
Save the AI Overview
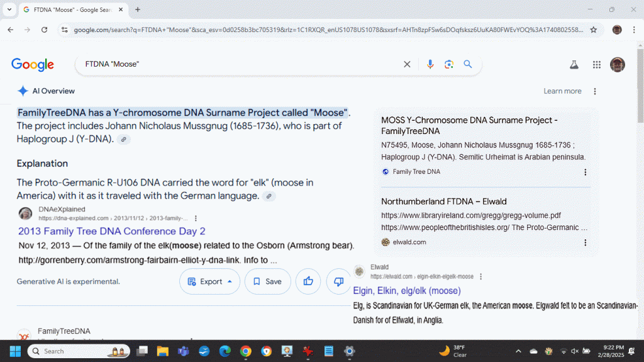click(268, 282)
